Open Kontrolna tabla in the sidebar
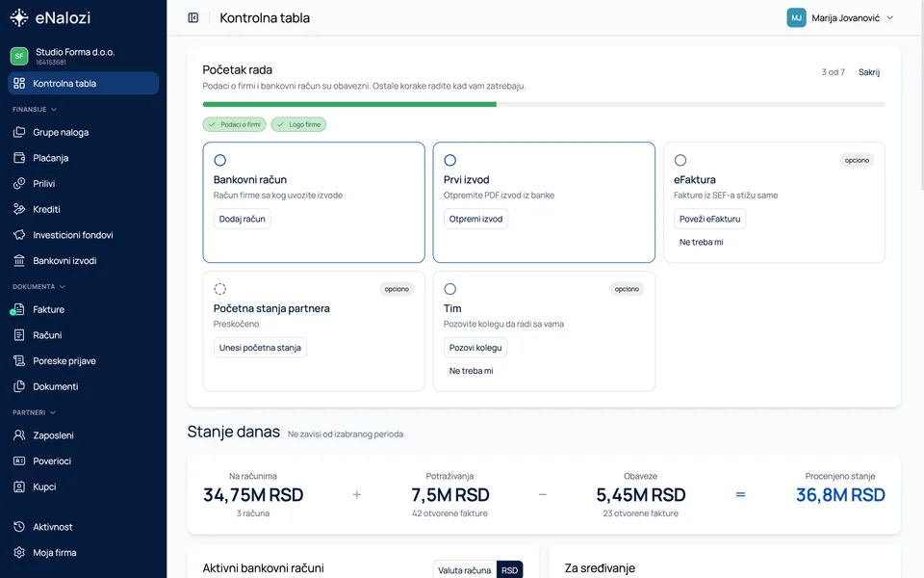924x578 pixels. (x=83, y=83)
